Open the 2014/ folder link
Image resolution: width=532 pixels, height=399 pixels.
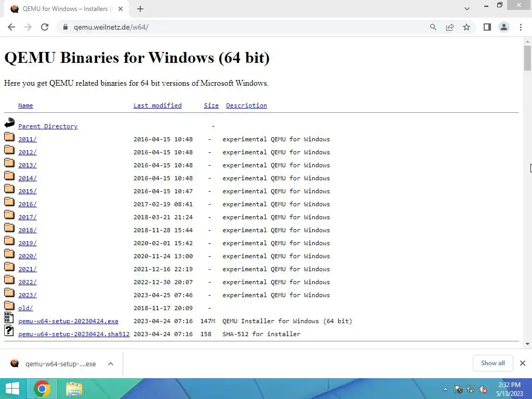coord(28,178)
